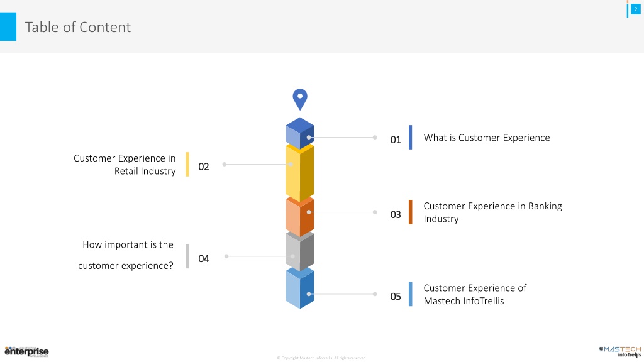Click the yellow accent bar beside 02
Screen dimensions: 644x362
(187, 165)
